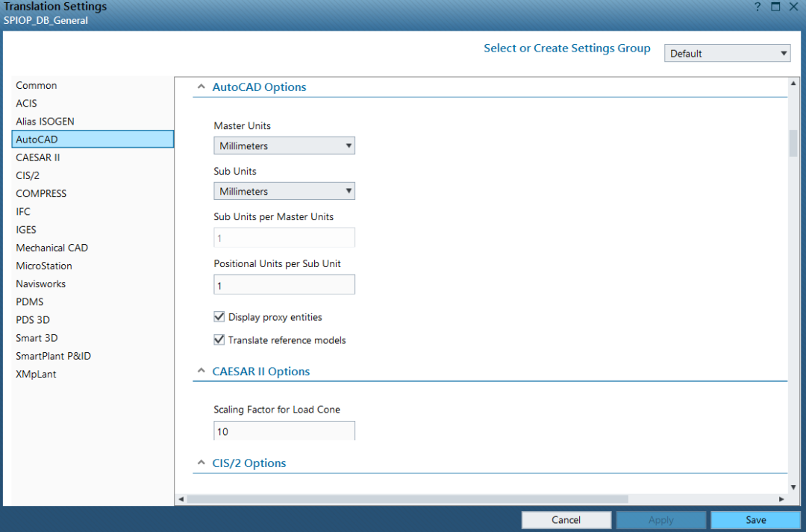Select ACIS in the category list
806x532 pixels.
point(93,103)
